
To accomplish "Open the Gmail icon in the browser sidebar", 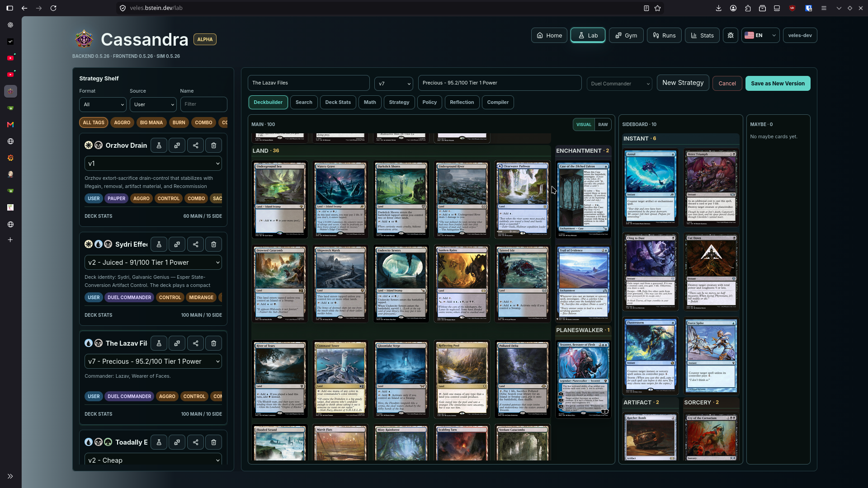I will coord(10,125).
